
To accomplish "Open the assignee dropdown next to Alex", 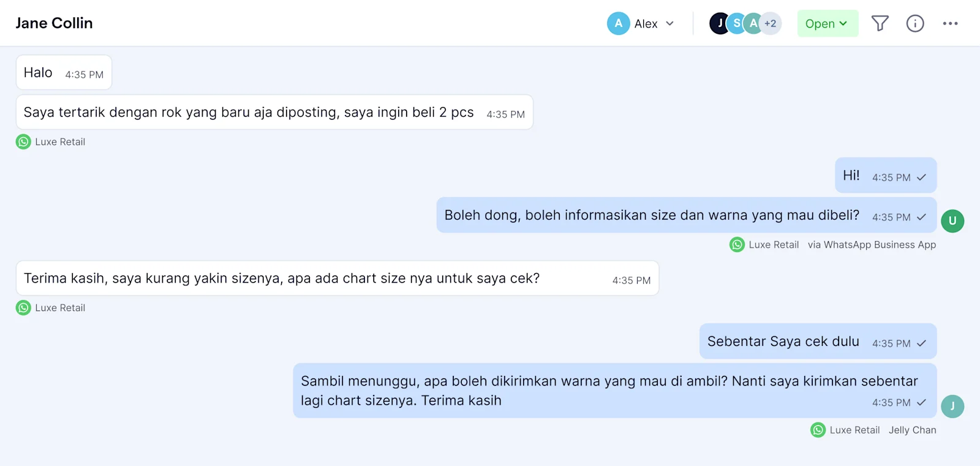I will point(670,23).
